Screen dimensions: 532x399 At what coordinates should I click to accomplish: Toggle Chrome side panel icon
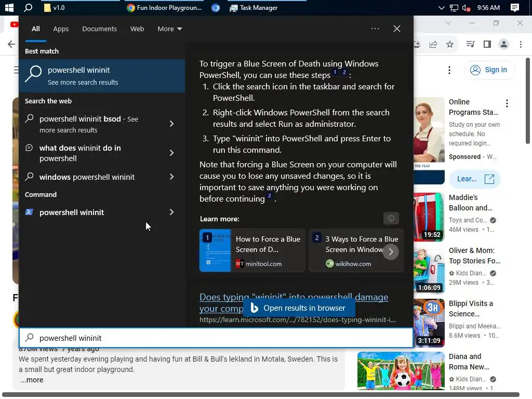(x=487, y=44)
